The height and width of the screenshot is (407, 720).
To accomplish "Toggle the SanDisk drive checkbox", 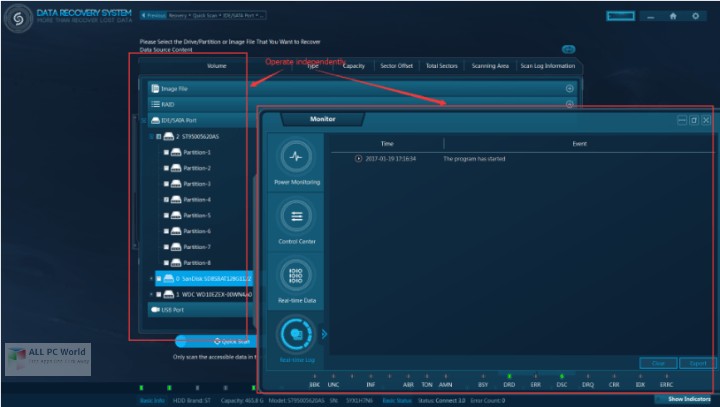I will (x=159, y=279).
